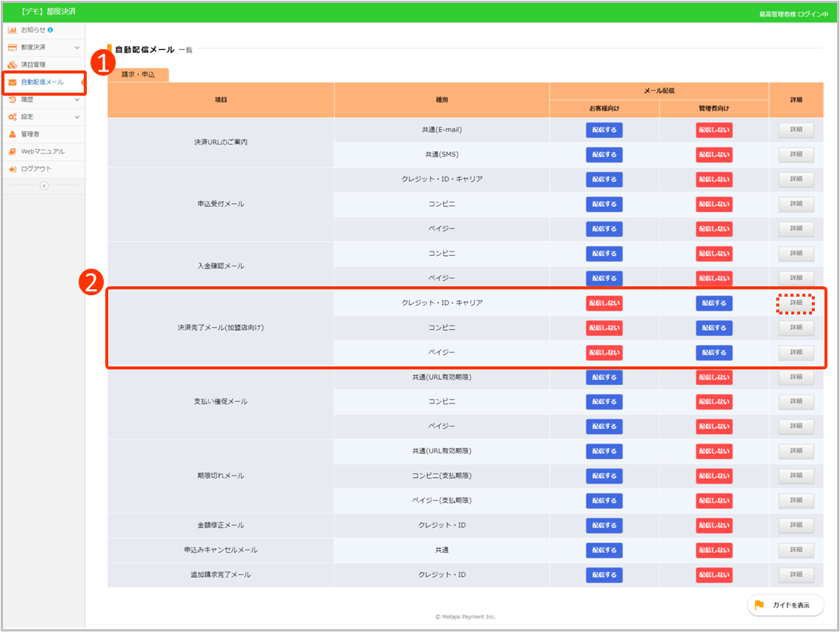Expand the 都度決済 sidebar submenu
The height and width of the screenshot is (632, 840).
click(77, 47)
